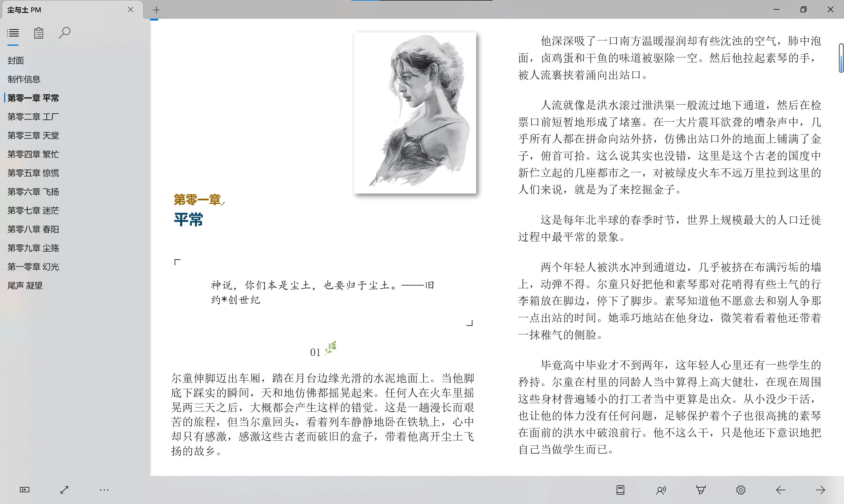Enter full screen with diagonal arrows icon
The height and width of the screenshot is (504, 844).
click(64, 489)
